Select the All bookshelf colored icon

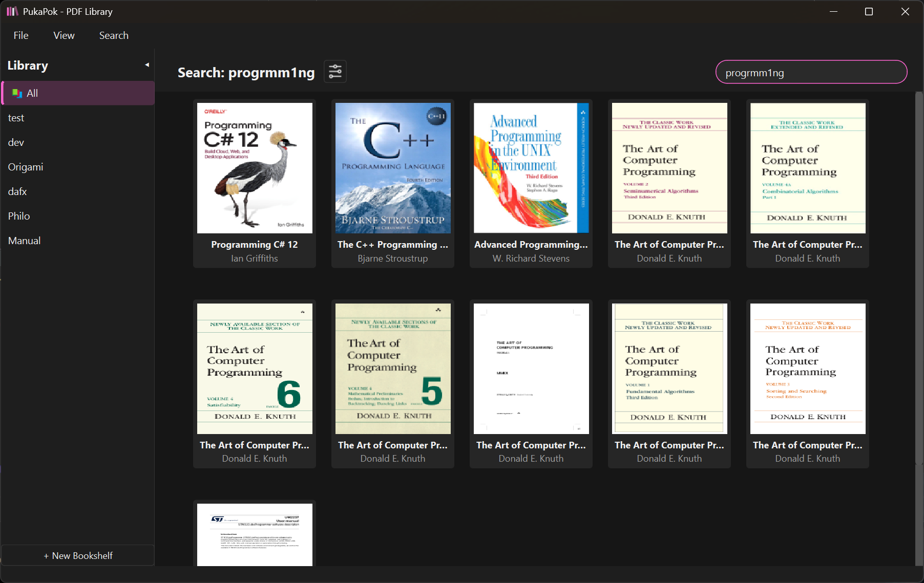click(17, 93)
